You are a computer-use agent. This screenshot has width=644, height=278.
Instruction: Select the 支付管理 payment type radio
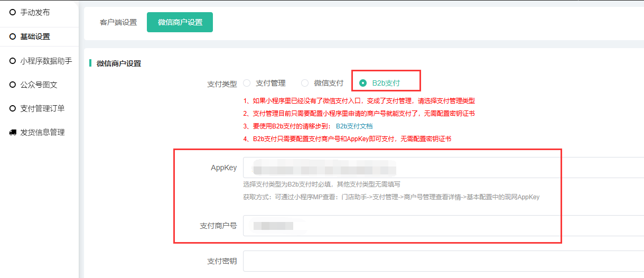(247, 83)
